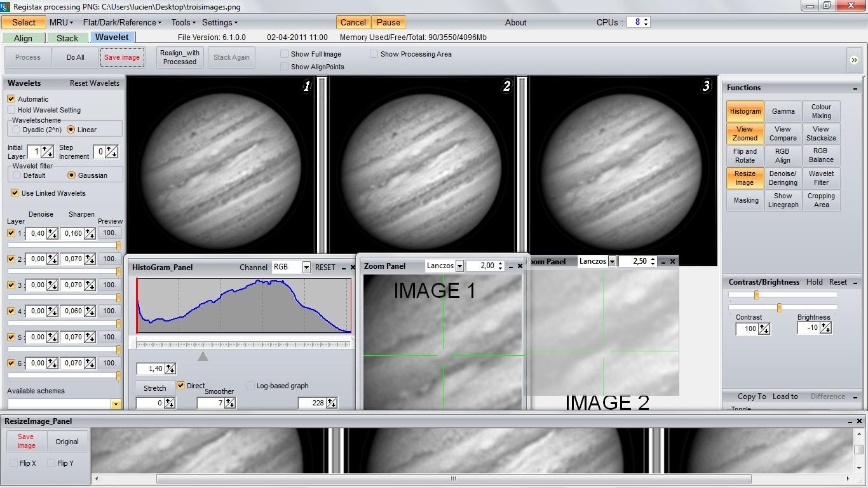Screen dimensions: 868x488
Task: Save image from the Wavelet toolbar
Action: pos(122,57)
